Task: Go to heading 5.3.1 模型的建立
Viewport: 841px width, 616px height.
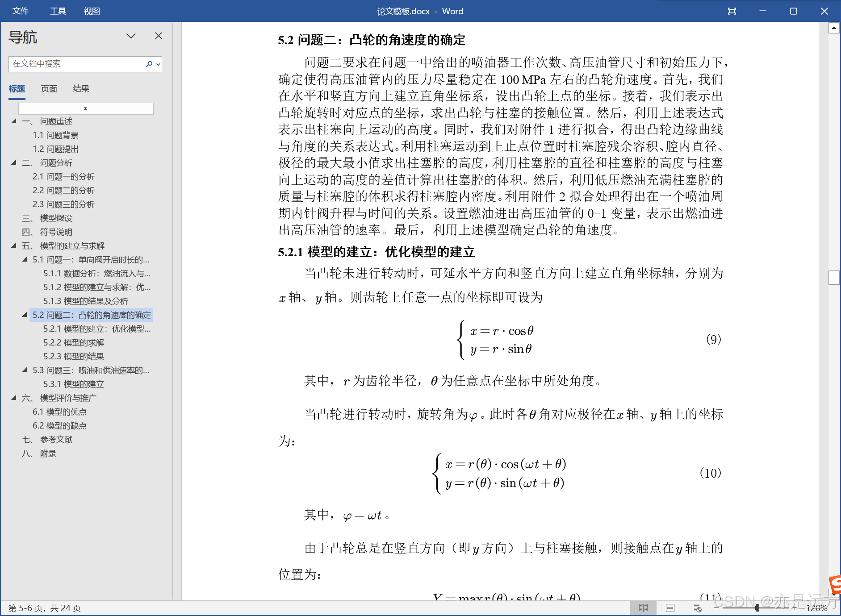Action: coord(74,384)
